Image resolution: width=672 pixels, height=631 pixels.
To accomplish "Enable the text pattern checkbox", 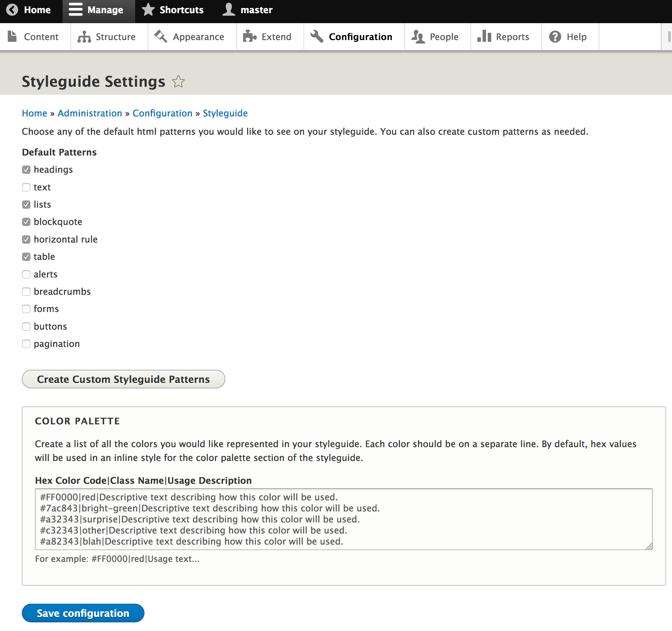I will [26, 187].
